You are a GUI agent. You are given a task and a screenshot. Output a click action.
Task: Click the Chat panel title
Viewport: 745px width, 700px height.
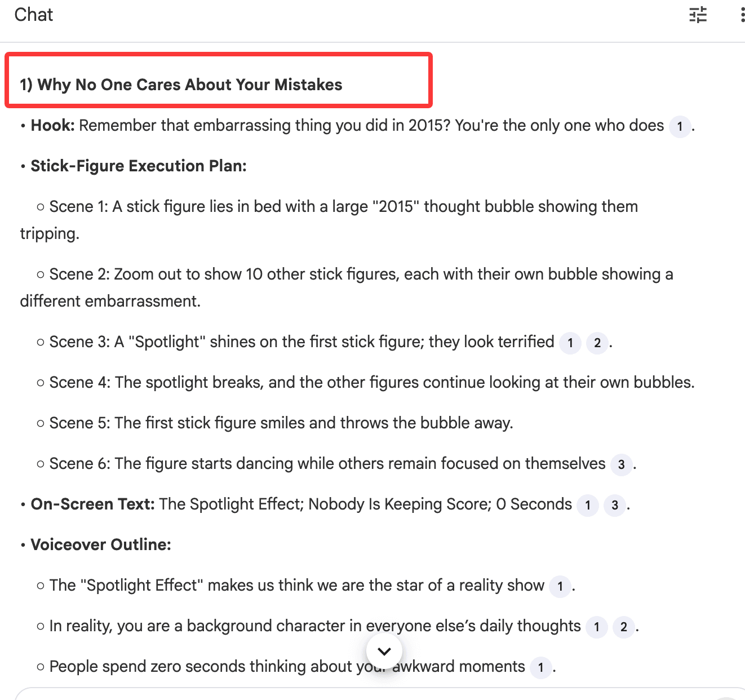point(34,15)
